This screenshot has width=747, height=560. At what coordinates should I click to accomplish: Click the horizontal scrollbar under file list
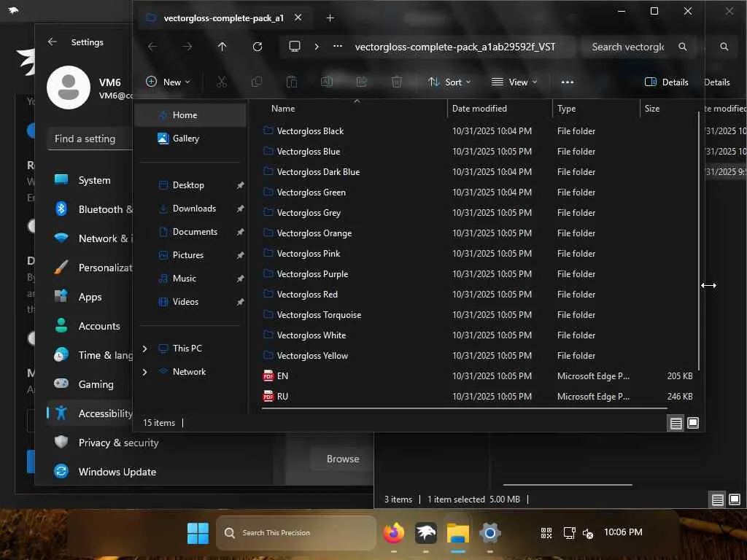pyautogui.click(x=464, y=408)
